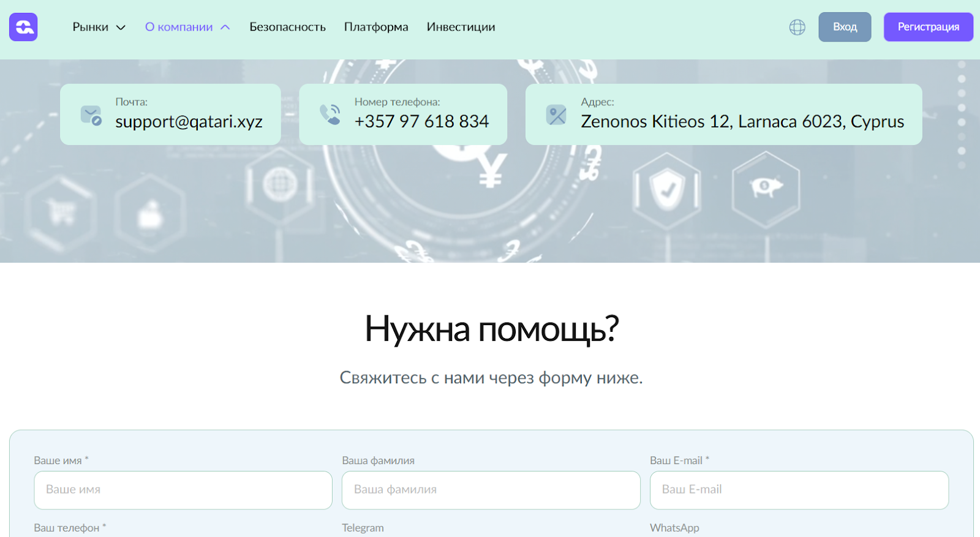The image size is (980, 537).
Task: Click the purple site logo icon
Action: tap(23, 27)
